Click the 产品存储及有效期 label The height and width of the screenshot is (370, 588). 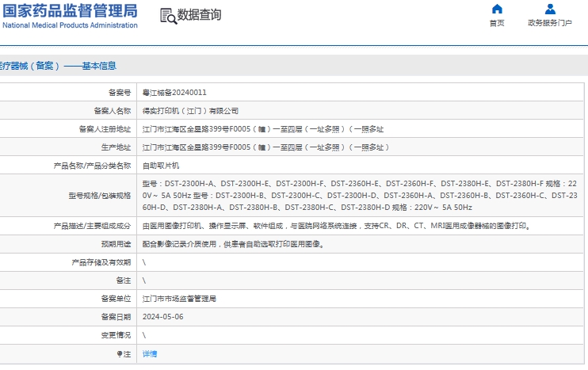pos(101,262)
